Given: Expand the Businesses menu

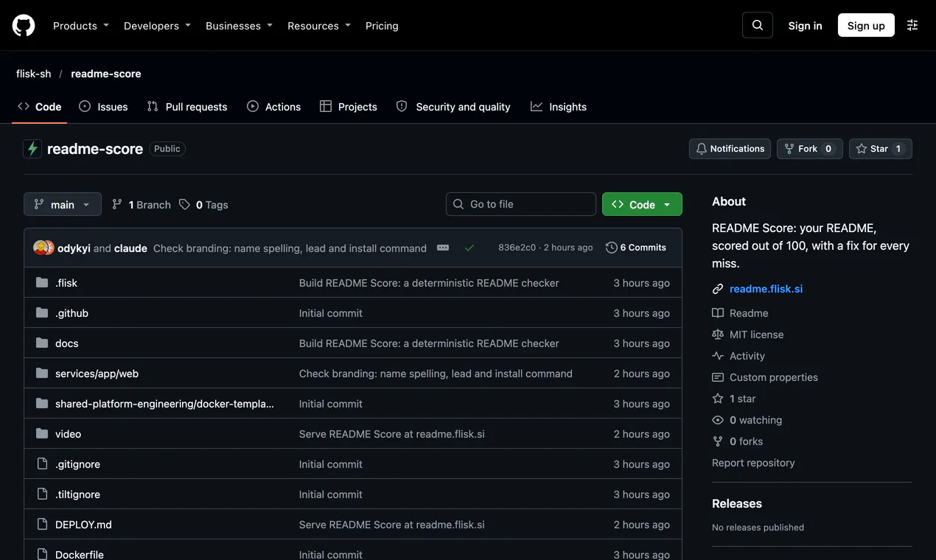Looking at the screenshot, I should [239, 26].
